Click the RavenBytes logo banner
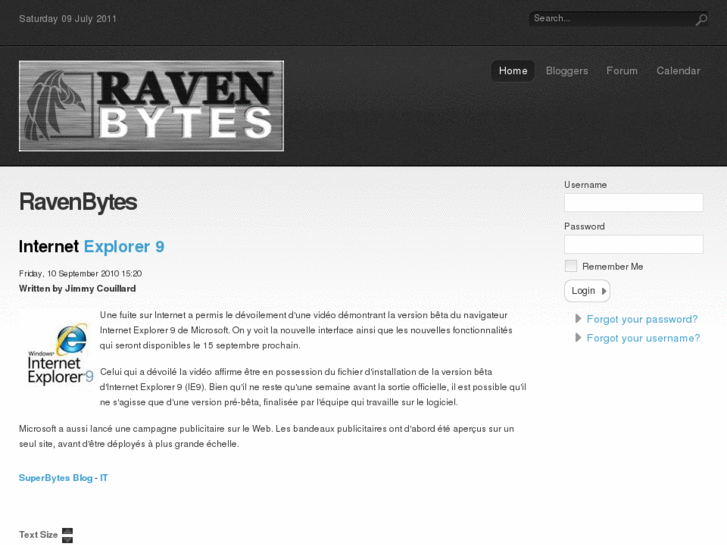Image resolution: width=727 pixels, height=545 pixels. 151,106
